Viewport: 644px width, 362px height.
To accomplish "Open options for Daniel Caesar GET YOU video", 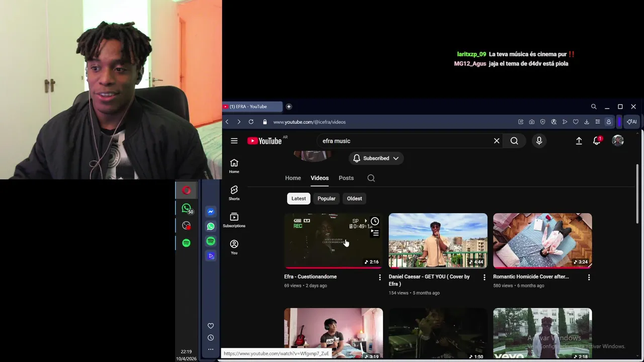I will (x=485, y=277).
